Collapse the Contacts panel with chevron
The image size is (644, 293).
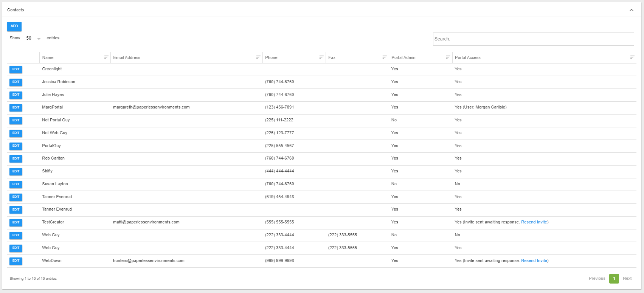[x=632, y=10]
